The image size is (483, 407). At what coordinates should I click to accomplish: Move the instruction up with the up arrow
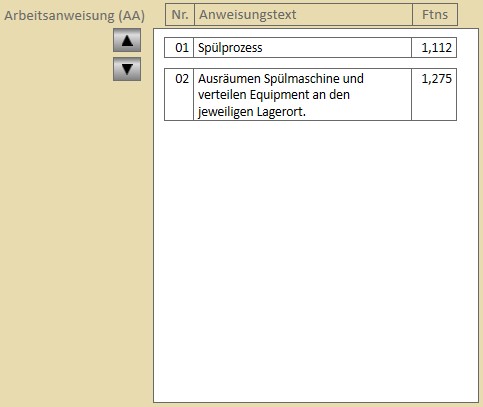pyautogui.click(x=127, y=40)
